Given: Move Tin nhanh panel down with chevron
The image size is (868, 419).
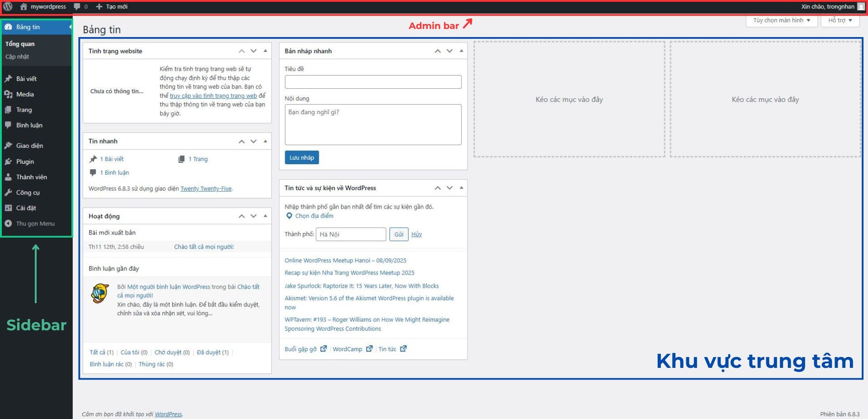Looking at the screenshot, I should [254, 141].
